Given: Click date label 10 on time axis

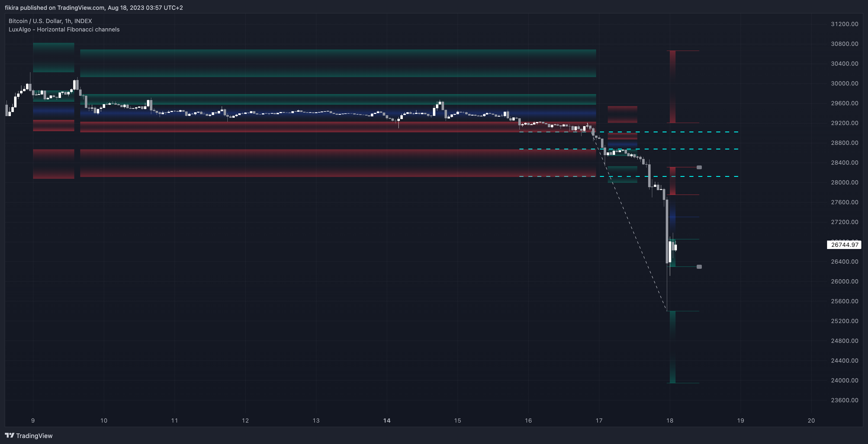Looking at the screenshot, I should point(104,420).
